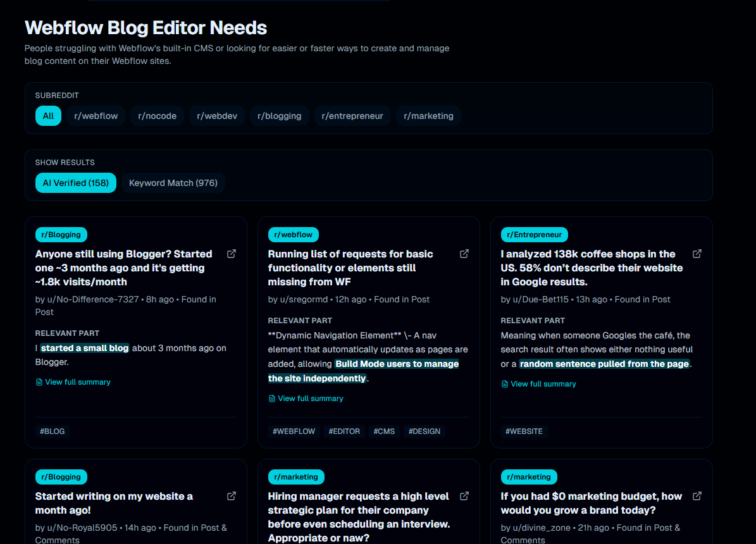The image size is (756, 544).
Task: Show AI Verified (158) results
Action: pos(76,183)
